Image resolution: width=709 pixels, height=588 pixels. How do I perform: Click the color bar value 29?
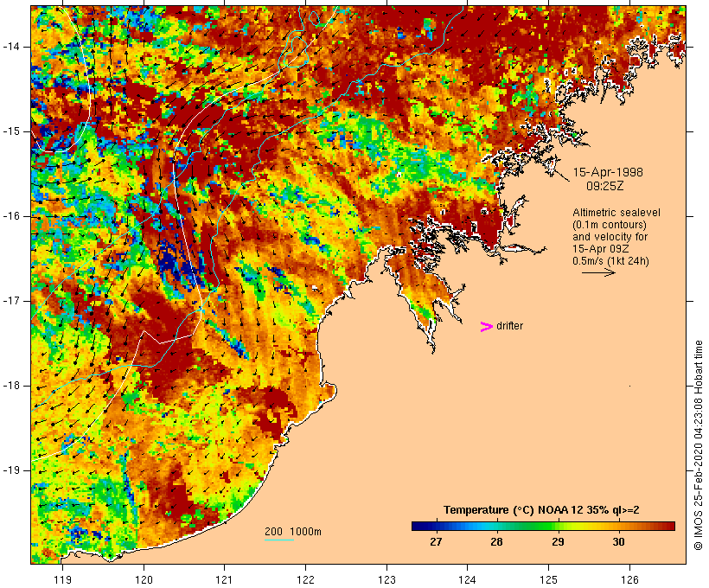tap(558, 542)
